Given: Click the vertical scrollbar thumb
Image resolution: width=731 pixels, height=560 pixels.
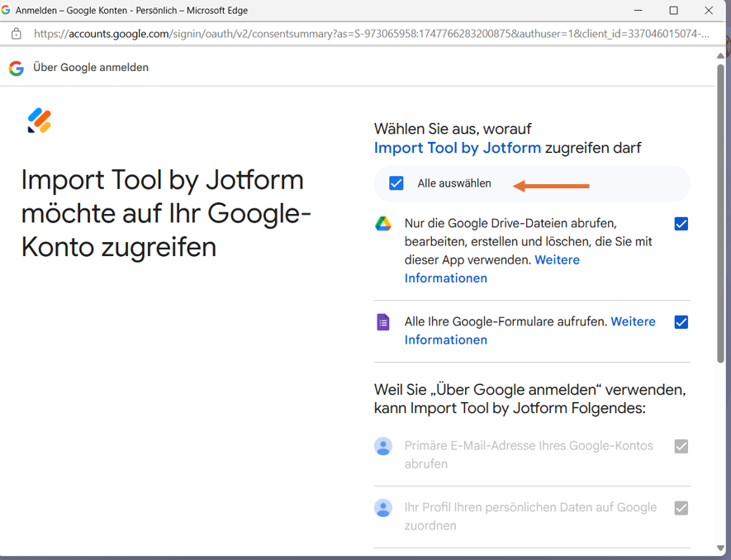Looking at the screenshot, I should pyautogui.click(x=721, y=213).
